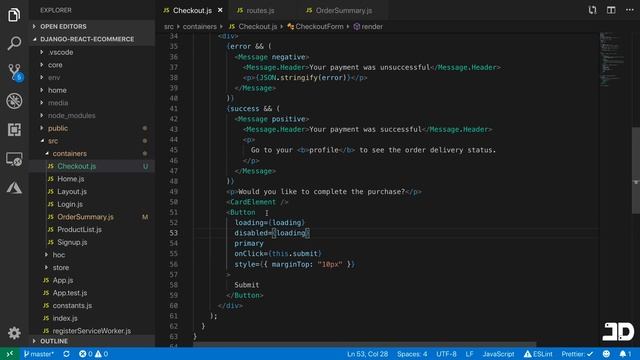Open the Debug view in activity bar
Image resolution: width=640 pixels, height=360 pixels.
coord(14,101)
